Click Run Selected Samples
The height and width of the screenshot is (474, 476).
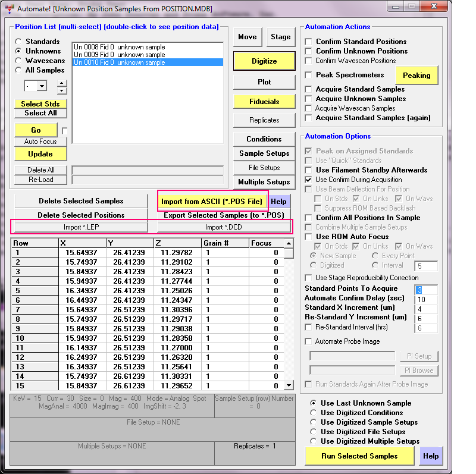pyautogui.click(x=359, y=456)
